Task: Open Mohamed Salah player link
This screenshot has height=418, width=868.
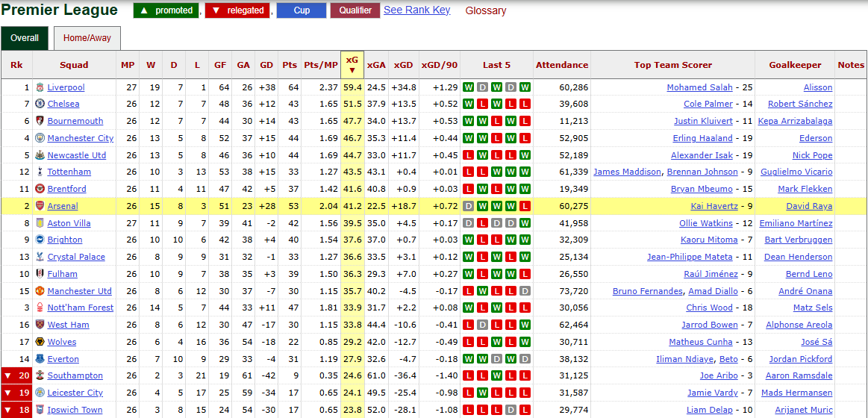Action: pos(700,87)
